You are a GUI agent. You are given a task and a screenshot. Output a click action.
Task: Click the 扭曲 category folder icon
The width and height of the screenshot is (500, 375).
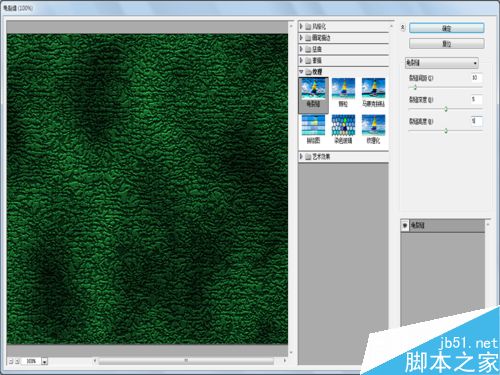tap(308, 49)
